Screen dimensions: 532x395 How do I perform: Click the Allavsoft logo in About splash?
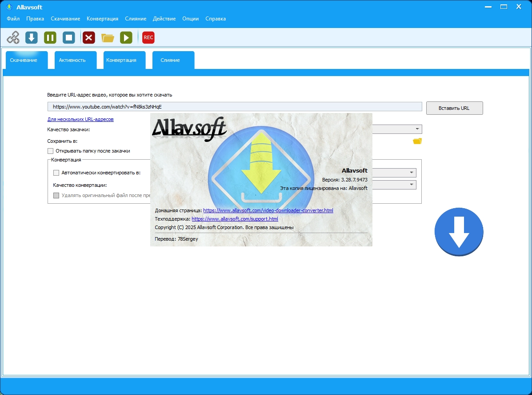pyautogui.click(x=189, y=129)
